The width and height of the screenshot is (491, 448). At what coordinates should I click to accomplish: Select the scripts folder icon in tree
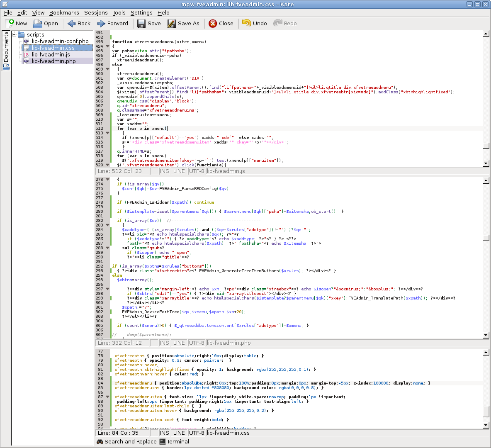point(21,34)
